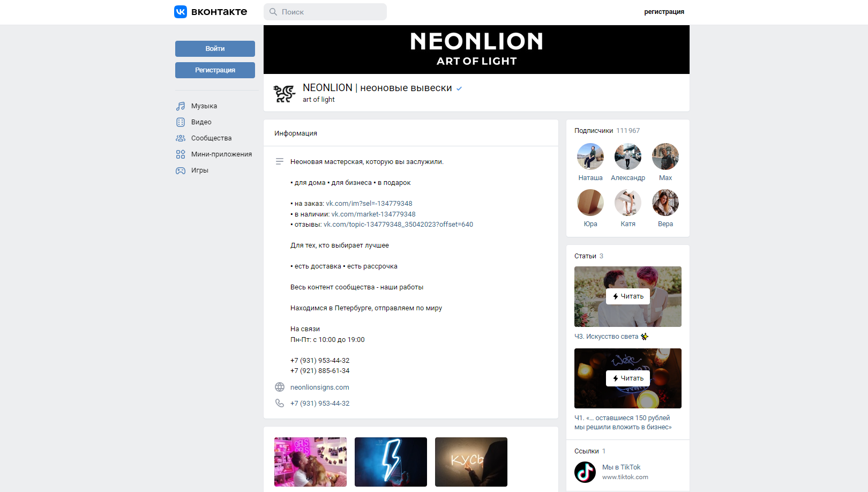Click the TikTok logo icon
Viewport: 868px width, 492px height.
pos(585,472)
